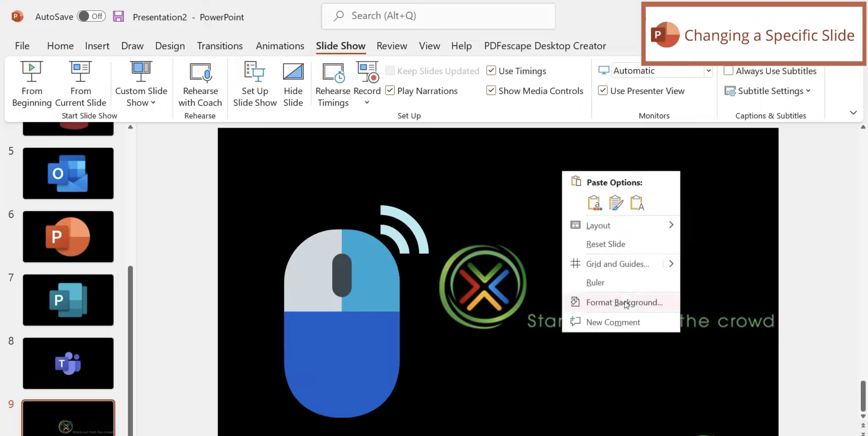Open the Animations tab
The height and width of the screenshot is (436, 868).
pos(280,46)
